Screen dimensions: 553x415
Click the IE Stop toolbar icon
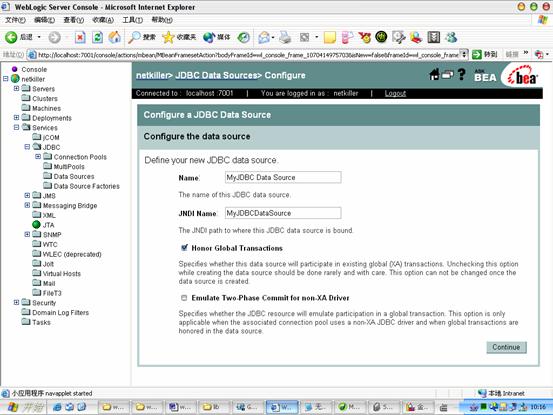tap(80, 37)
